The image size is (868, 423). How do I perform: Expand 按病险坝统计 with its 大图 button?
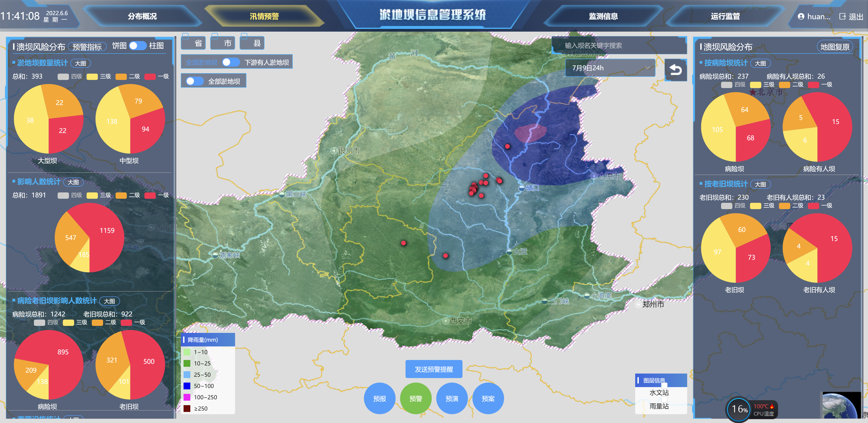(x=760, y=63)
